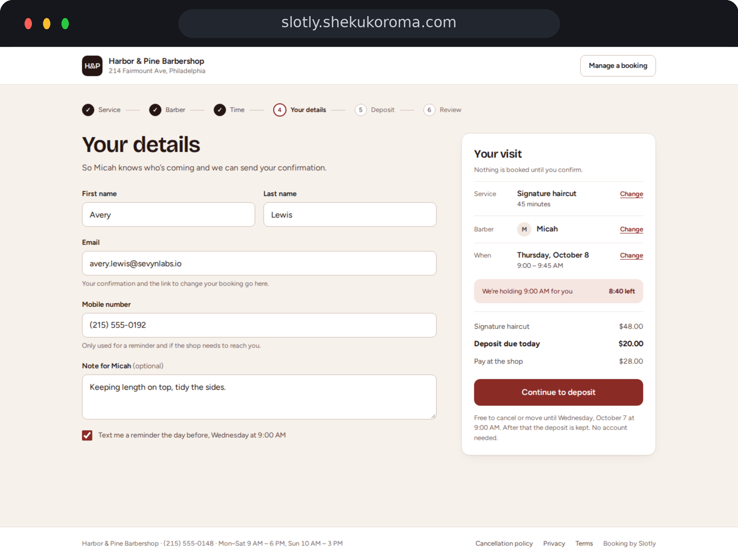The image size is (738, 560).
Task: Open Manage a booking
Action: click(618, 66)
